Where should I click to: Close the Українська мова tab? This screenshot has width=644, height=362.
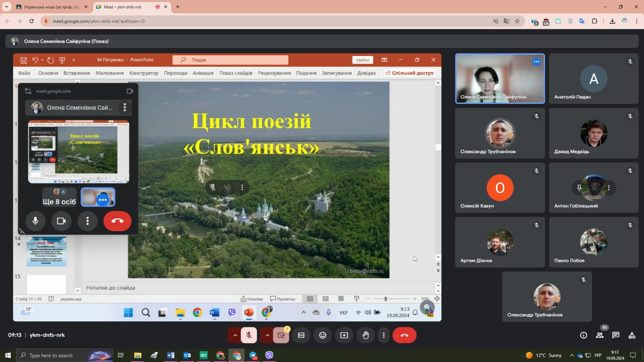(x=86, y=7)
